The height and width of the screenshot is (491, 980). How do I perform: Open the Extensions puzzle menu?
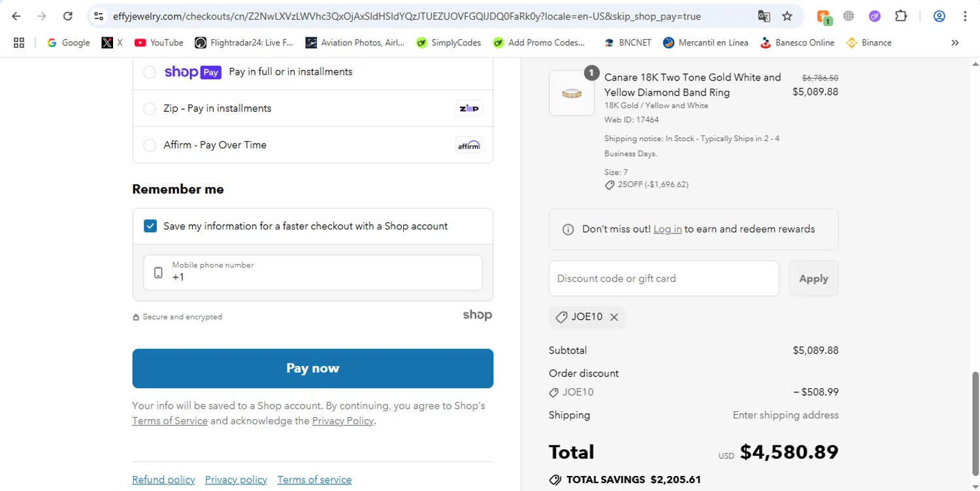tap(901, 16)
